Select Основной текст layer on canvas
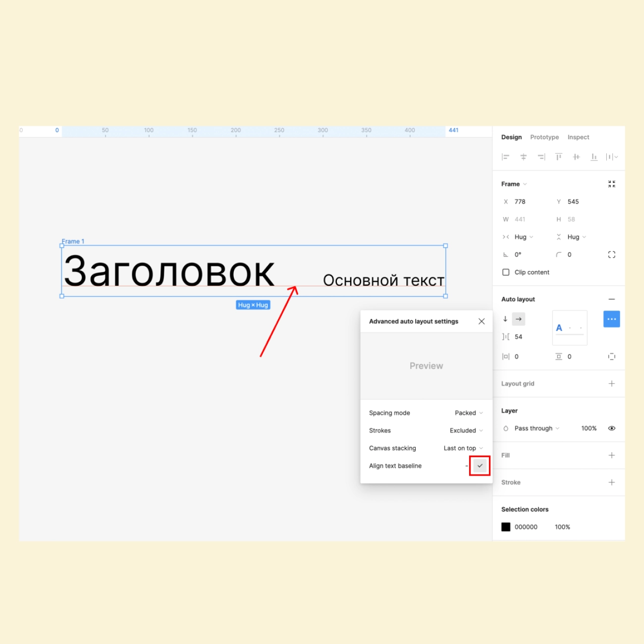644x644 pixels. pos(384,280)
